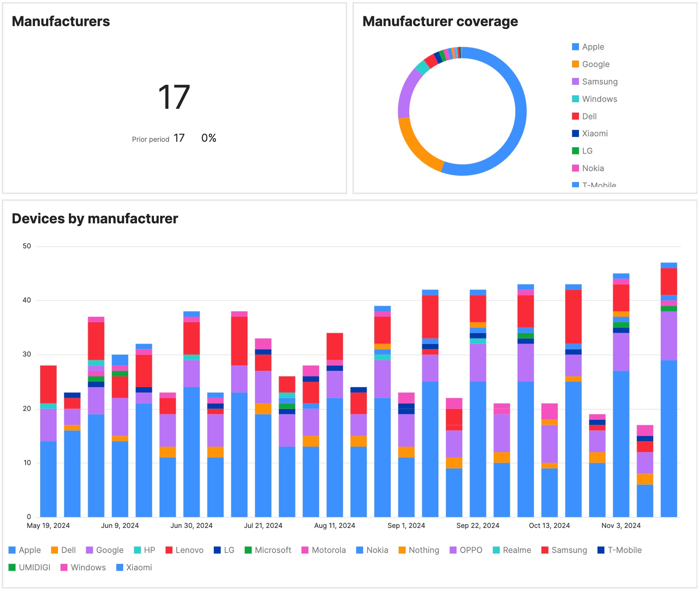Click the Prior period value 17
The image size is (700, 591).
[179, 138]
